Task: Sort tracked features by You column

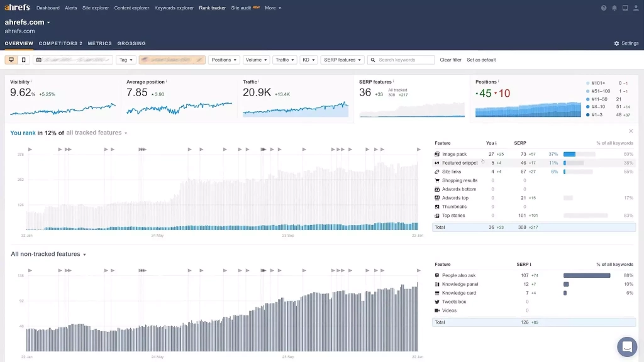Action: [491, 143]
